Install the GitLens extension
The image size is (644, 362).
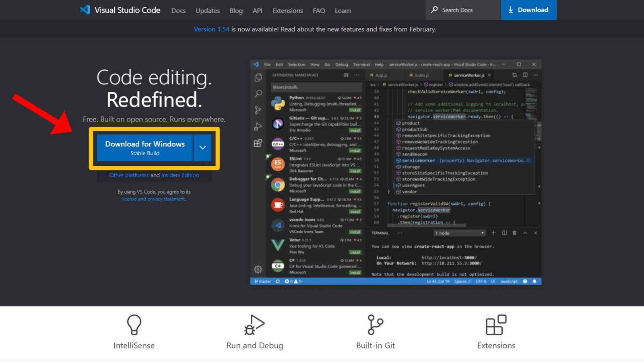[x=355, y=130]
